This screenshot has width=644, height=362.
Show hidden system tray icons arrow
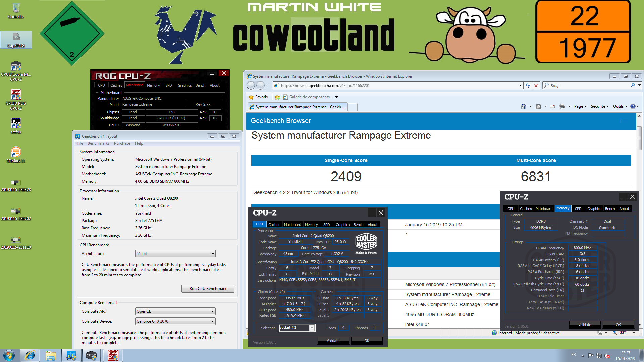pos(583,355)
